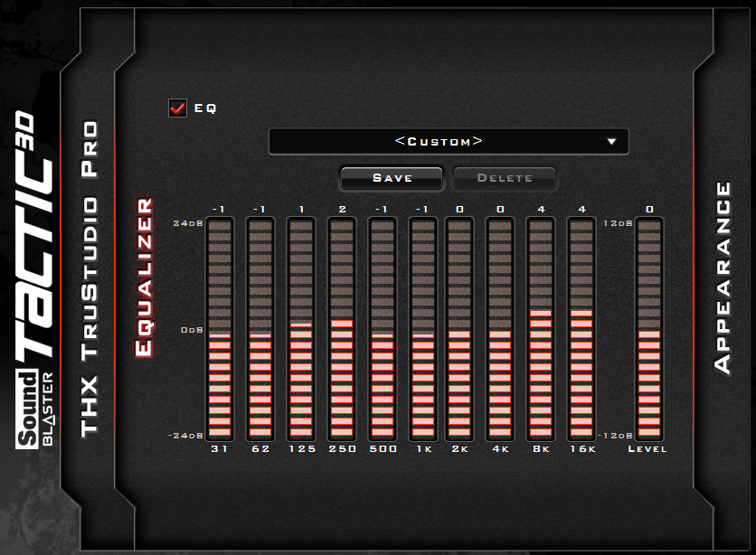Adjust the Level slider
Viewport: 756px width, 555px height.
point(649,329)
